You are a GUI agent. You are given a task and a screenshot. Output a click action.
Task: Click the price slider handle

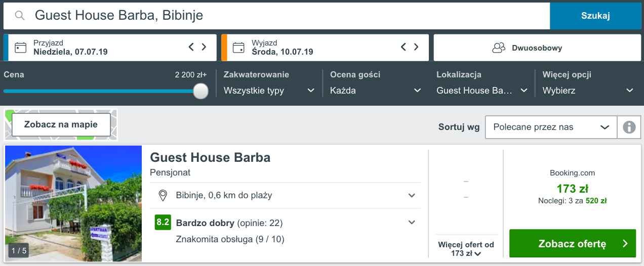(x=200, y=91)
